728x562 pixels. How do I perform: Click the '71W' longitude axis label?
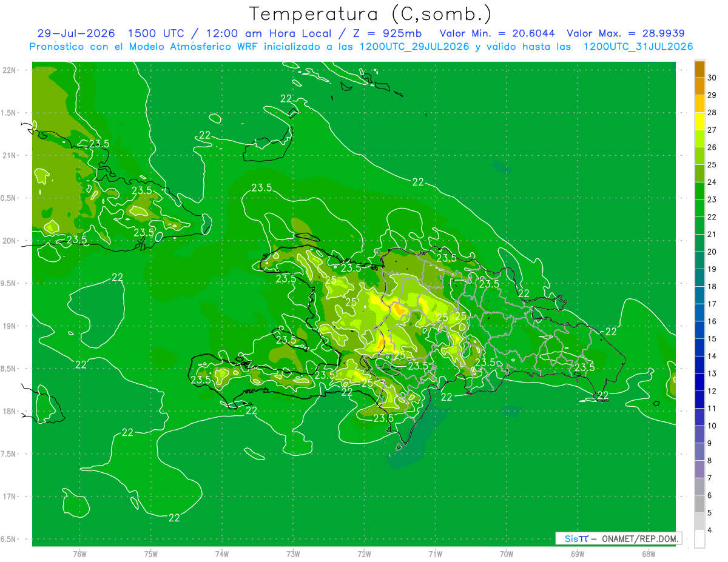click(x=435, y=554)
